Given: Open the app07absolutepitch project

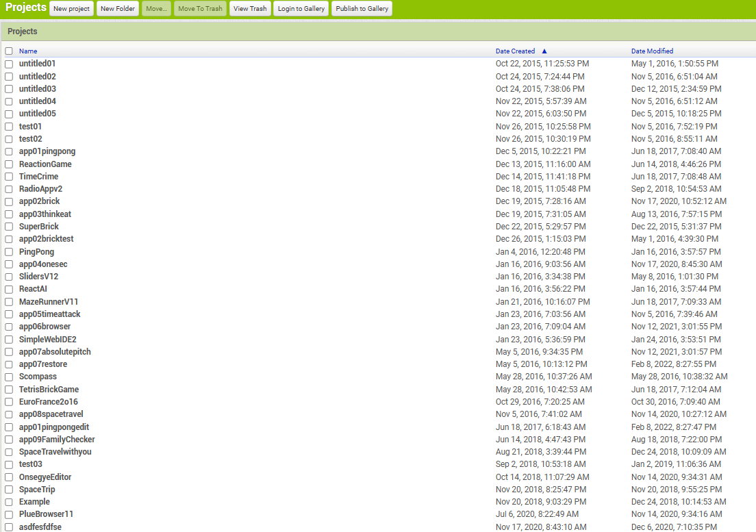Looking at the screenshot, I should click(55, 352).
